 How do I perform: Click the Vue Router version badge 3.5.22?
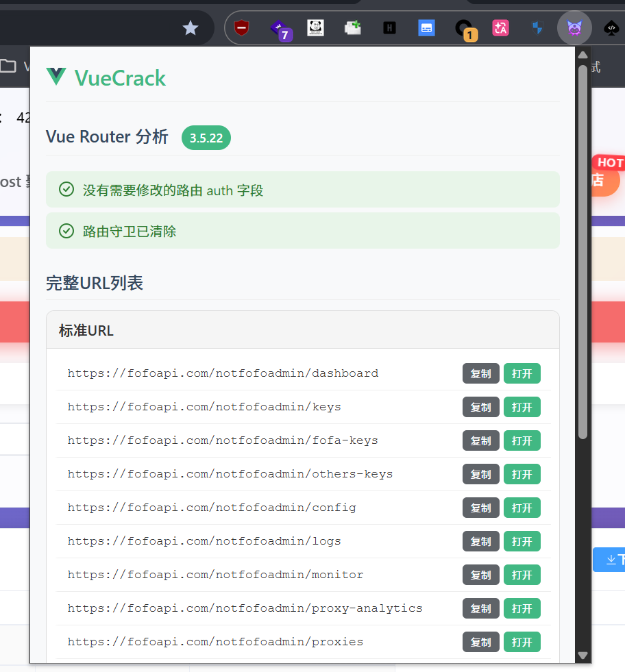tap(206, 138)
